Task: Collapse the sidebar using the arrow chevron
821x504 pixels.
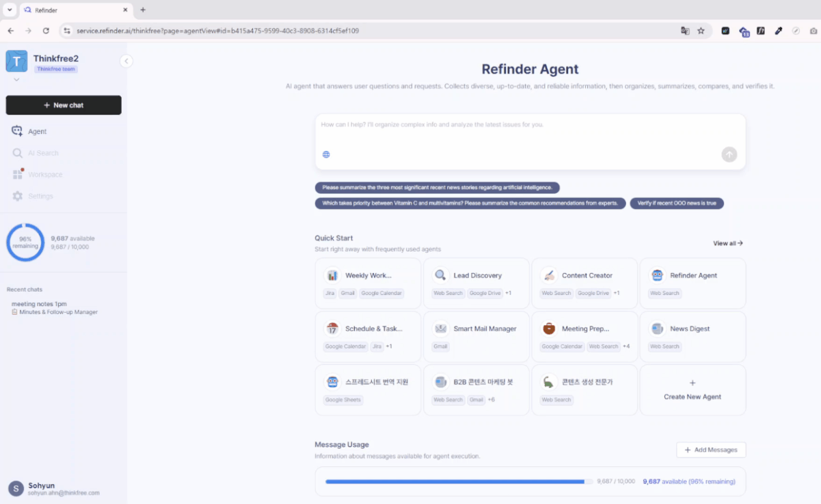Action: tap(126, 61)
